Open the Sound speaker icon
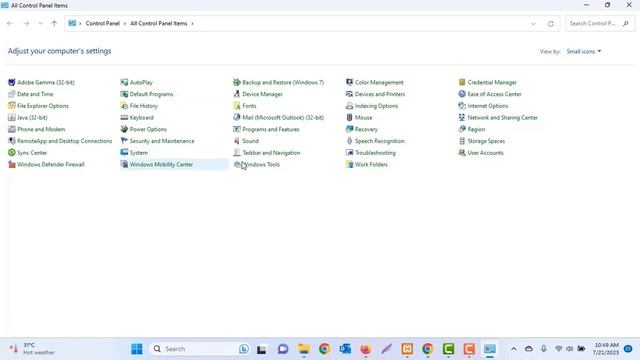The width and height of the screenshot is (640, 360). 237,141
